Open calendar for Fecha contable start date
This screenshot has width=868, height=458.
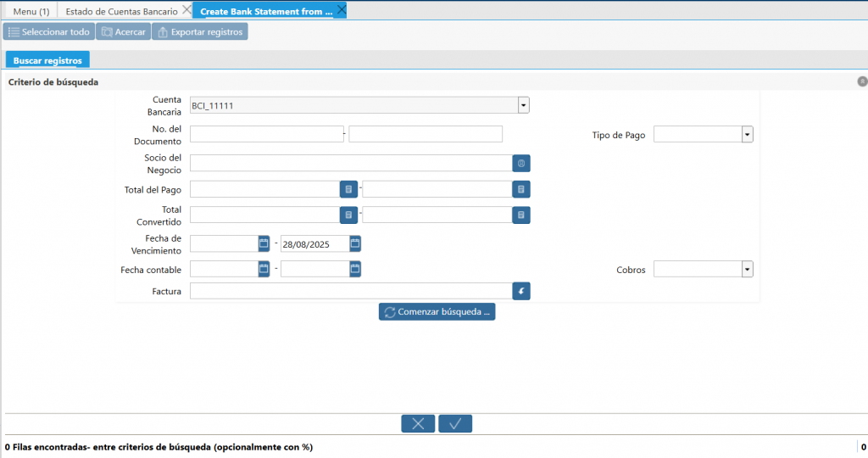point(264,269)
